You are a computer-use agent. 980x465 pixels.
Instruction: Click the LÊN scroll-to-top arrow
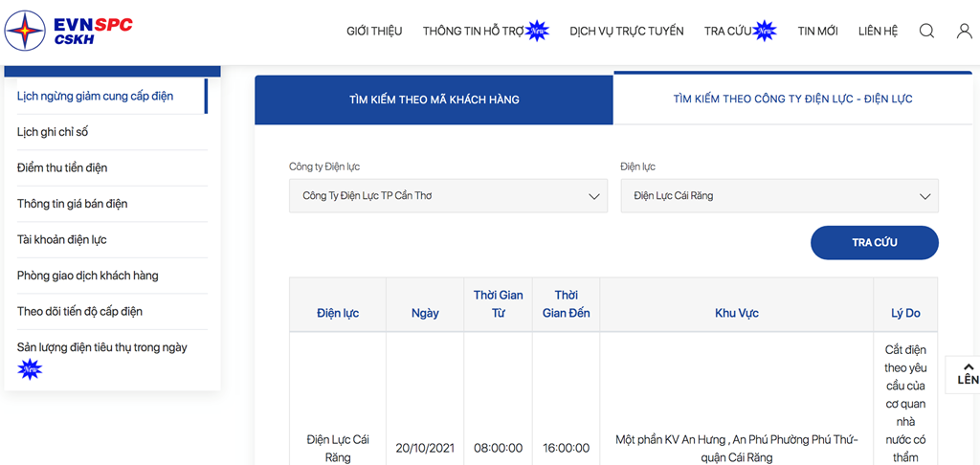(967, 374)
